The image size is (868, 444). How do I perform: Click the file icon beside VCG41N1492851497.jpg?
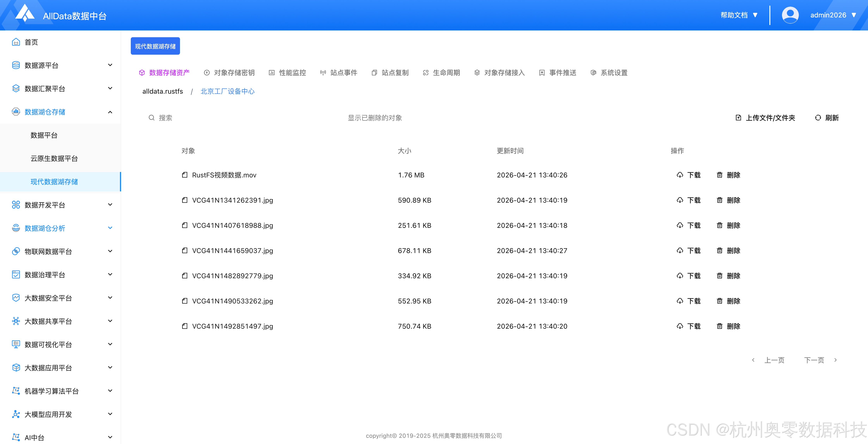pyautogui.click(x=185, y=326)
